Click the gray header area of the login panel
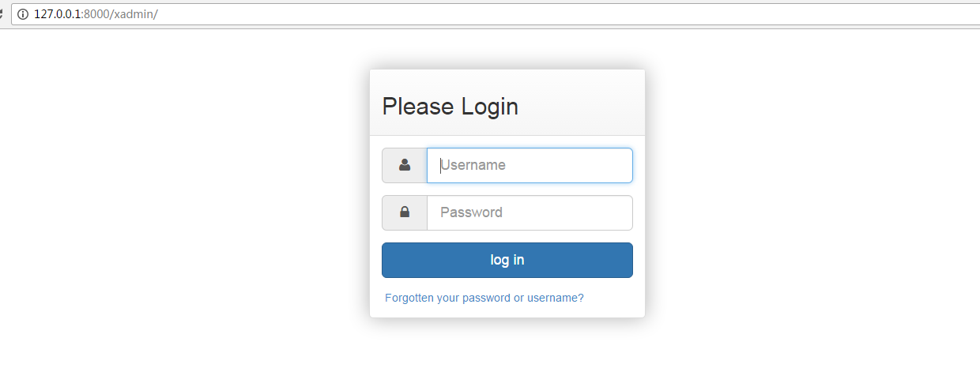This screenshot has width=980, height=383. coord(507,103)
